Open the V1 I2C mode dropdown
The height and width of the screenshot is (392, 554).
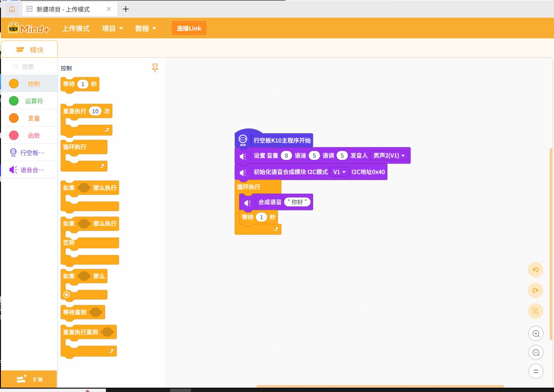point(339,172)
